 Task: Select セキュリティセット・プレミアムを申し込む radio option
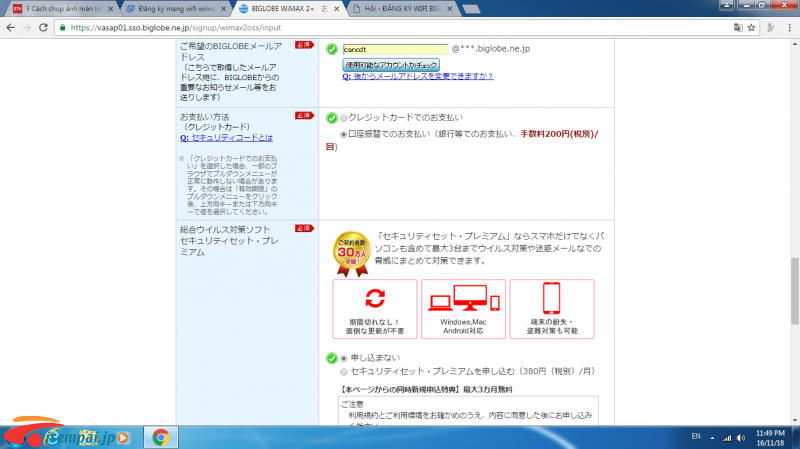coord(344,371)
